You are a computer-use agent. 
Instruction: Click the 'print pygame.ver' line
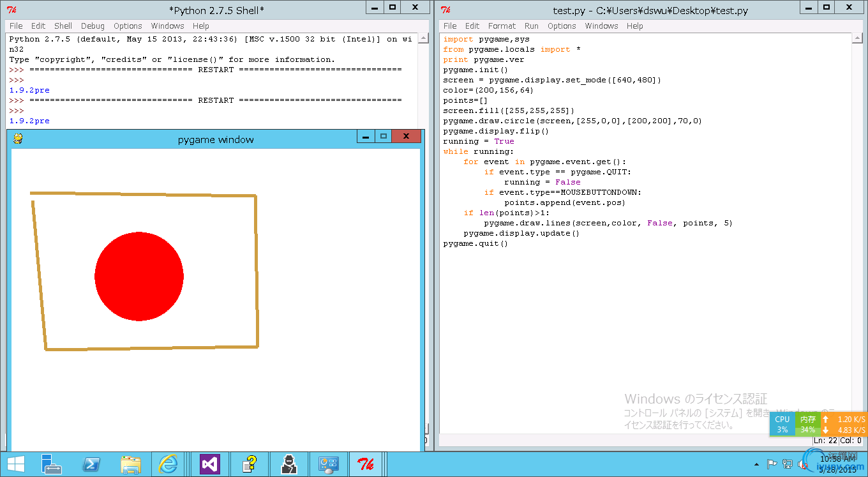point(484,59)
